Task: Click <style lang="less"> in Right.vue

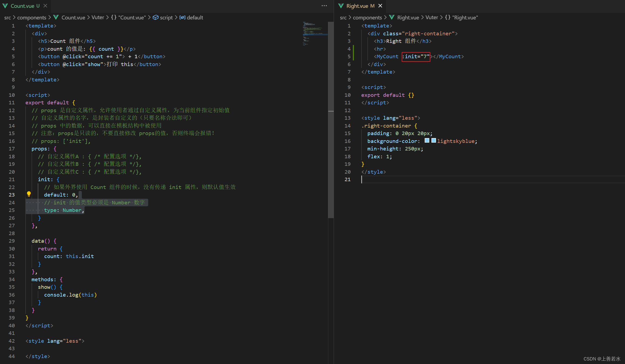Action: [391, 118]
